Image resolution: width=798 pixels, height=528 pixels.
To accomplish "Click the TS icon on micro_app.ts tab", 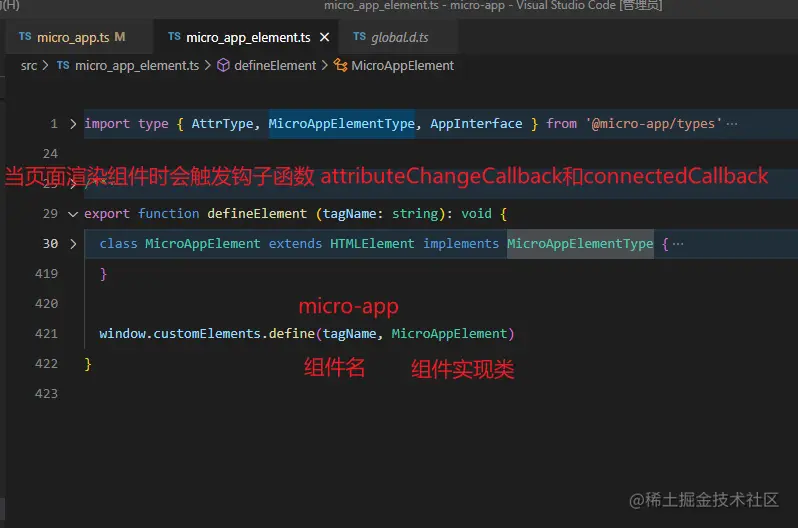I will [25, 37].
